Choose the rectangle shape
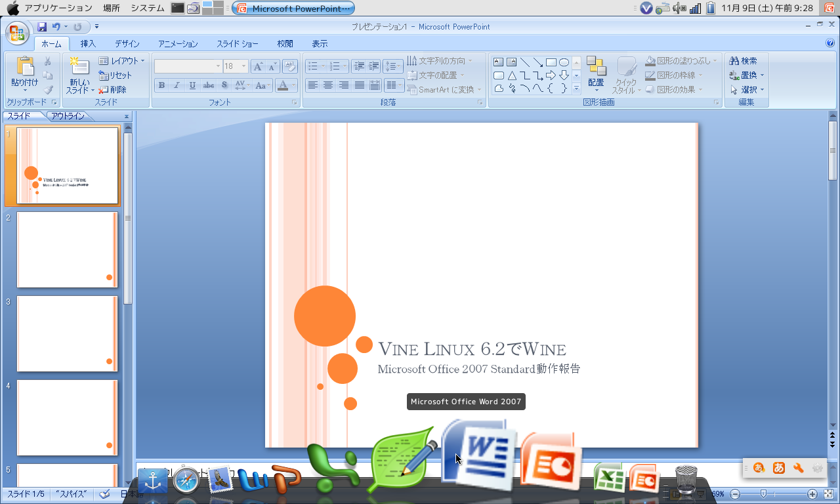The image size is (840, 504). click(551, 62)
